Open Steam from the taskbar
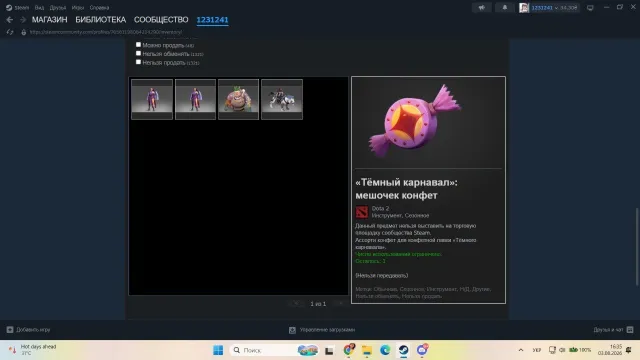640x360 pixels. tap(404, 350)
